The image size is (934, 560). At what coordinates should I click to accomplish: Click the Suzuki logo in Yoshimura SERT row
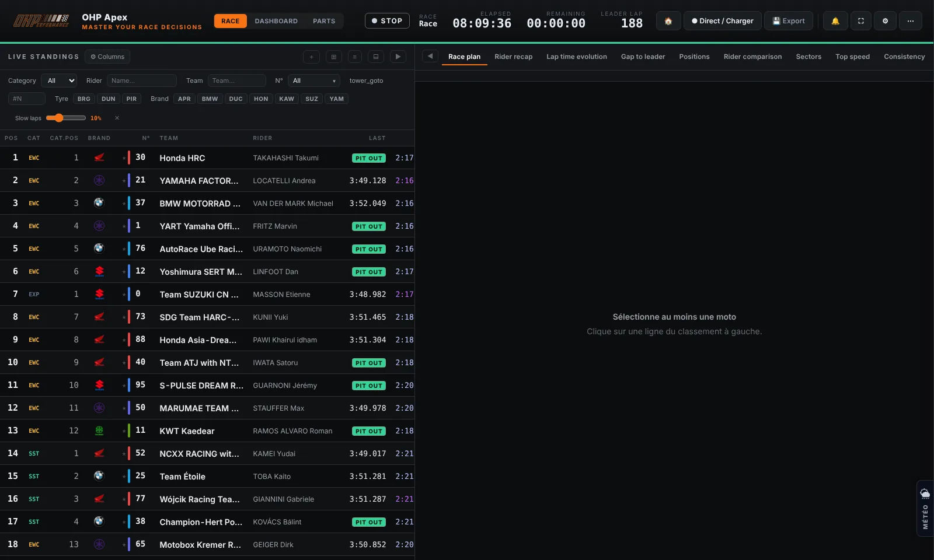coord(99,271)
